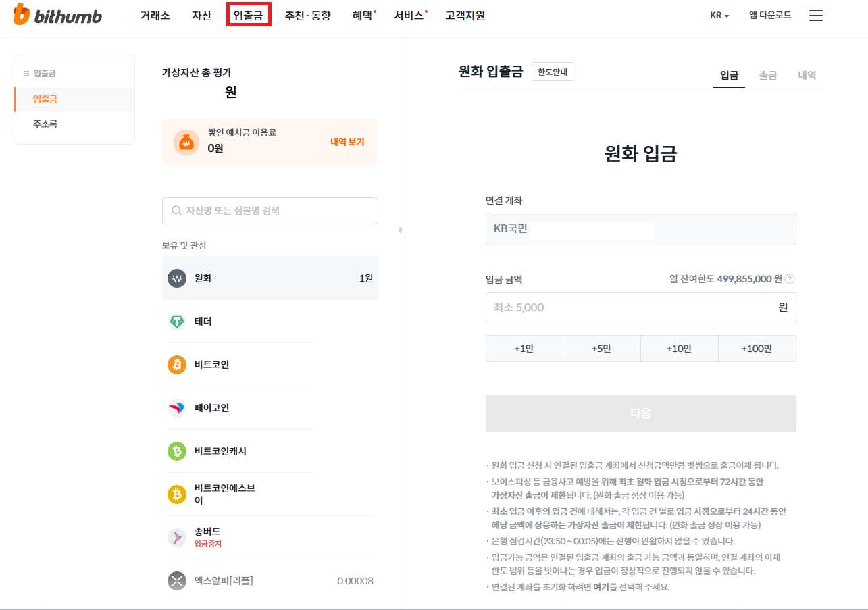Select the 엑스알피[리플] asset name
The image size is (868, 610).
pos(224,581)
